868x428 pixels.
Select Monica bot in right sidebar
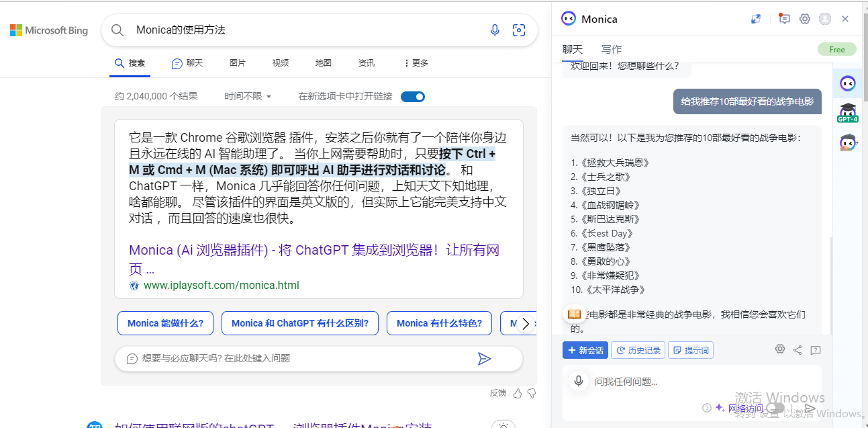(848, 84)
